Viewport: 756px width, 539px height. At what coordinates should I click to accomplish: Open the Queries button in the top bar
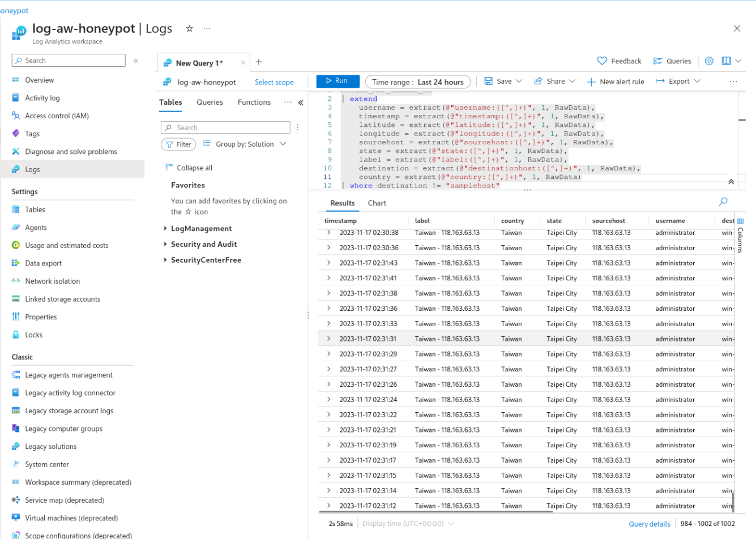(x=672, y=61)
